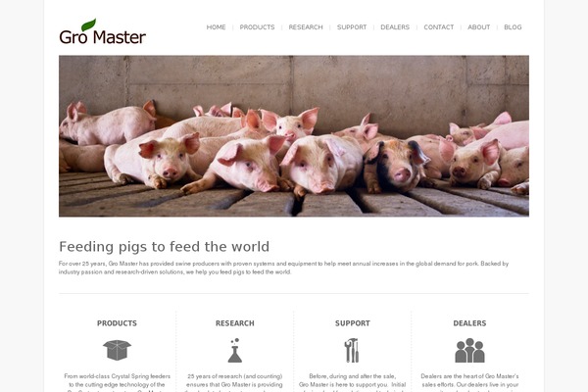This screenshot has width=588, height=392.
Task: Open the HOME menu item
Action: click(x=216, y=27)
